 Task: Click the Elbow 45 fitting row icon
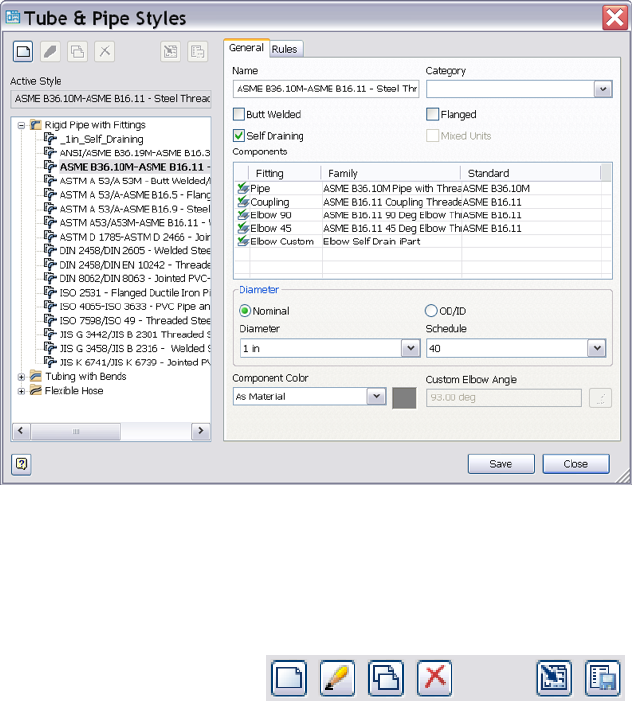pyautogui.click(x=243, y=228)
